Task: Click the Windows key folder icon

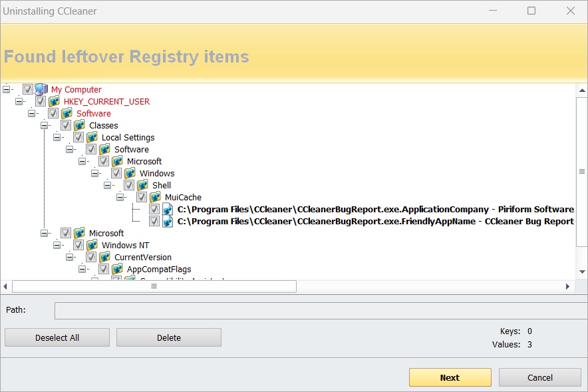Action: tap(130, 173)
